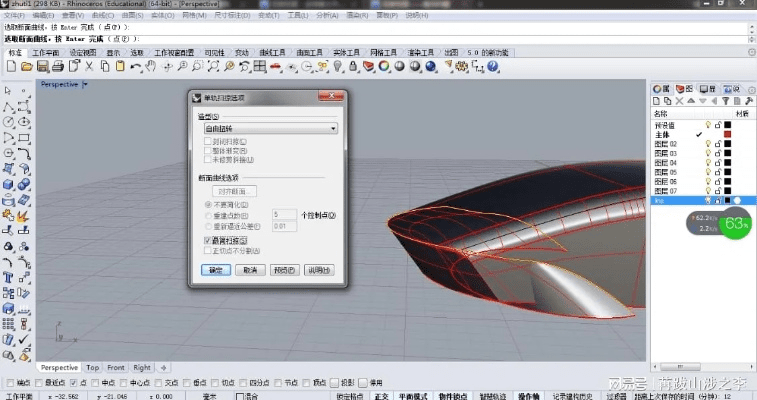The width and height of the screenshot is (757, 400).
Task: Click the red color swatch of 主体 layer
Action: [728, 134]
